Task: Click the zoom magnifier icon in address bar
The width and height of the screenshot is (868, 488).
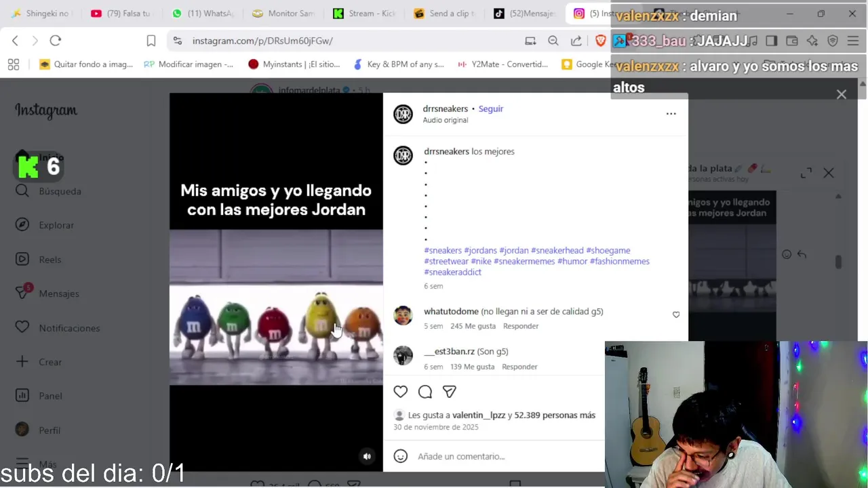Action: click(x=553, y=41)
